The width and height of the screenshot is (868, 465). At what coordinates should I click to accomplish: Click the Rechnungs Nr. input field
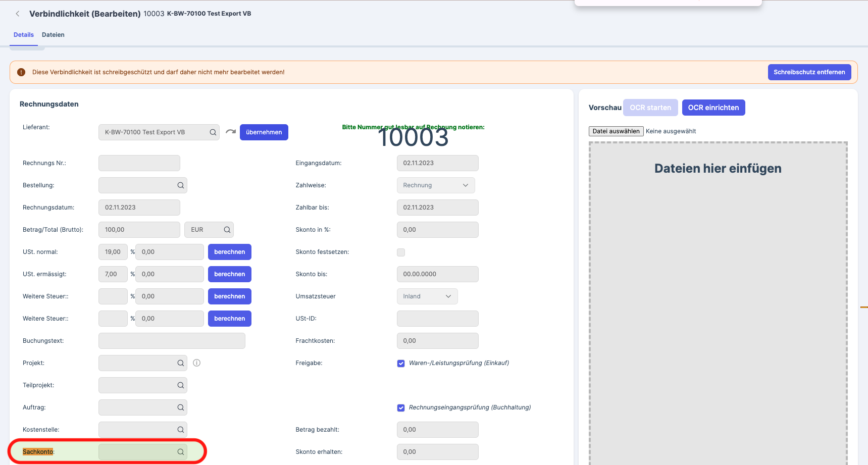point(139,163)
